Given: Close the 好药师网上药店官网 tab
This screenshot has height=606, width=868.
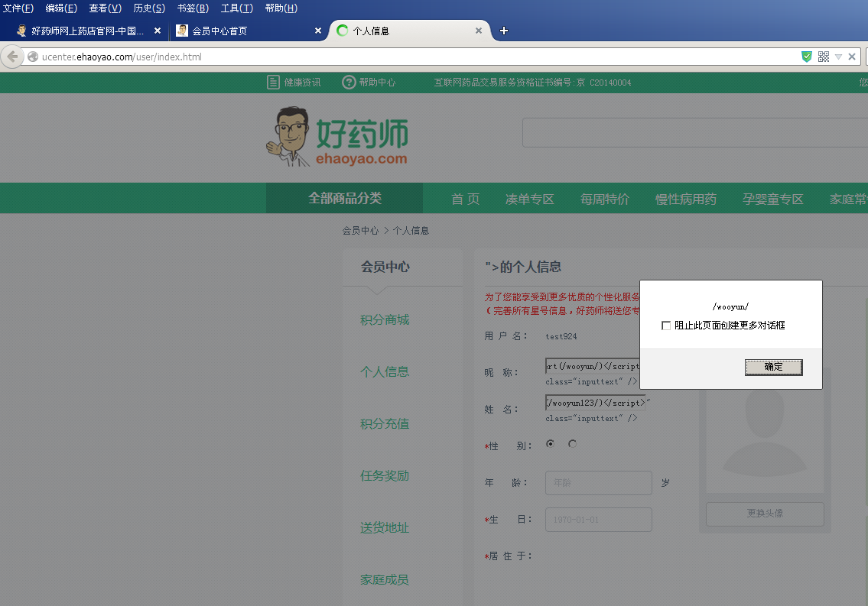Looking at the screenshot, I should click(158, 31).
